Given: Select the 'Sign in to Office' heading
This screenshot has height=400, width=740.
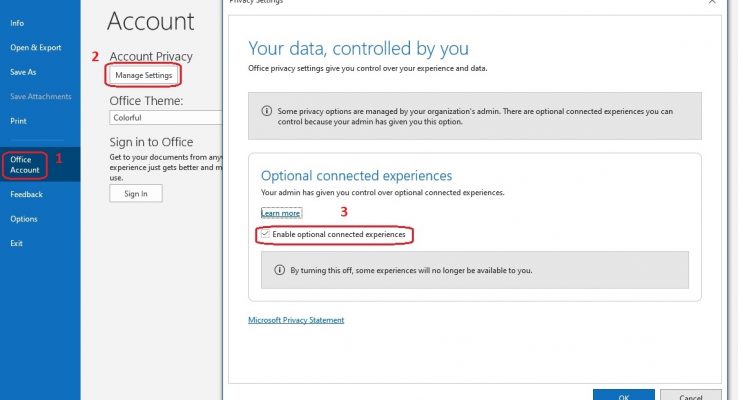Looking at the screenshot, I should pyautogui.click(x=151, y=142).
